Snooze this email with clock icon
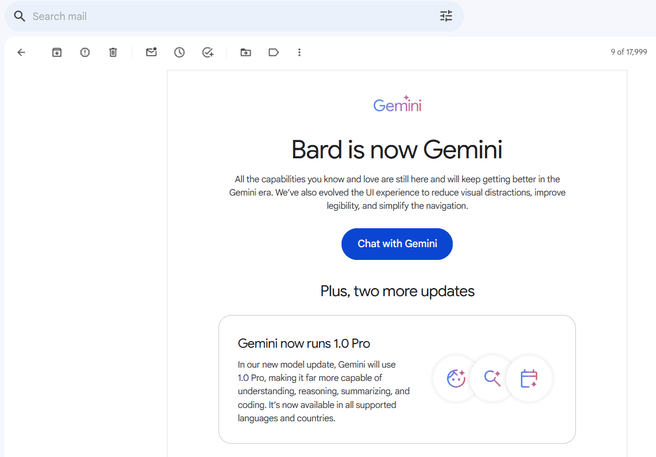Viewport: 656px width, 457px height. (179, 52)
